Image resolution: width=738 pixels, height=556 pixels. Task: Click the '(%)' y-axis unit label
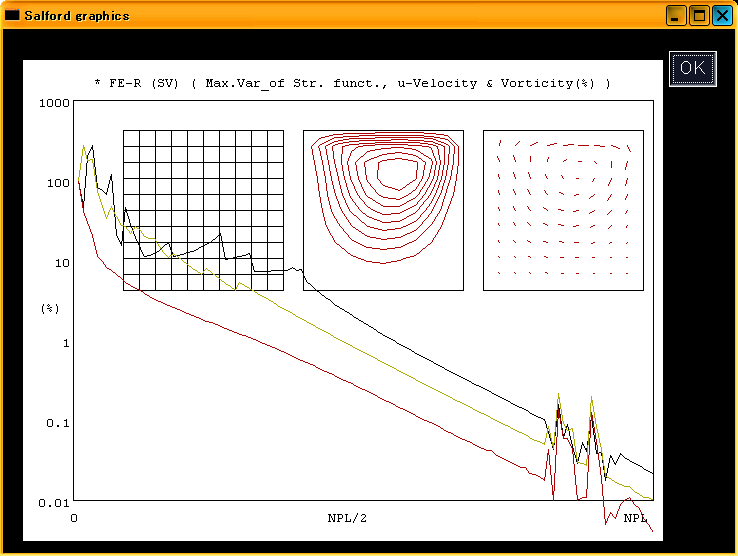click(50, 309)
